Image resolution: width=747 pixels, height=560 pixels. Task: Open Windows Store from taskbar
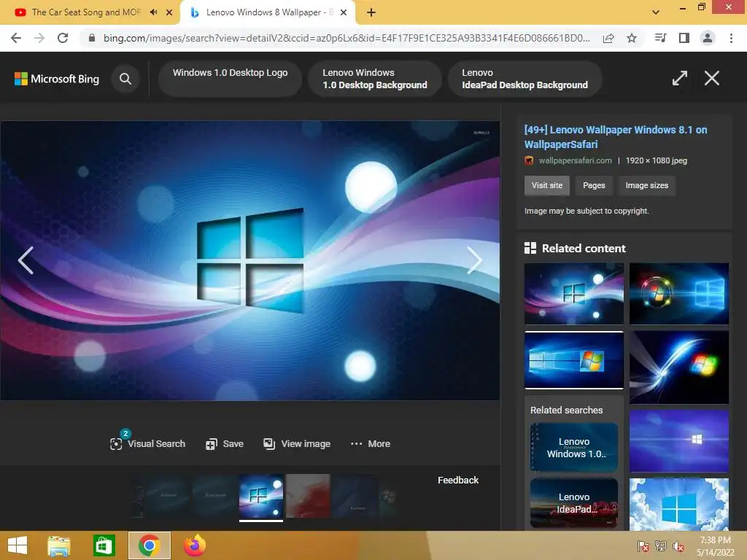pyautogui.click(x=104, y=545)
